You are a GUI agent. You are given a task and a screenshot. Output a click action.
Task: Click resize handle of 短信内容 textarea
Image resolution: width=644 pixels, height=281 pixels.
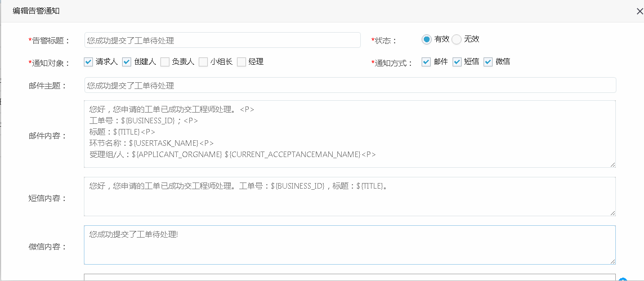click(612, 212)
